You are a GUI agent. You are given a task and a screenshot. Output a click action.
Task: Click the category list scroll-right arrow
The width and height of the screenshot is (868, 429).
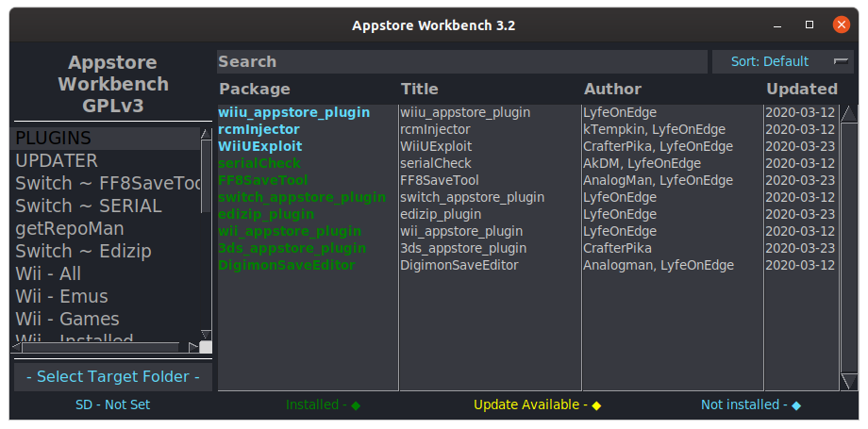click(193, 348)
